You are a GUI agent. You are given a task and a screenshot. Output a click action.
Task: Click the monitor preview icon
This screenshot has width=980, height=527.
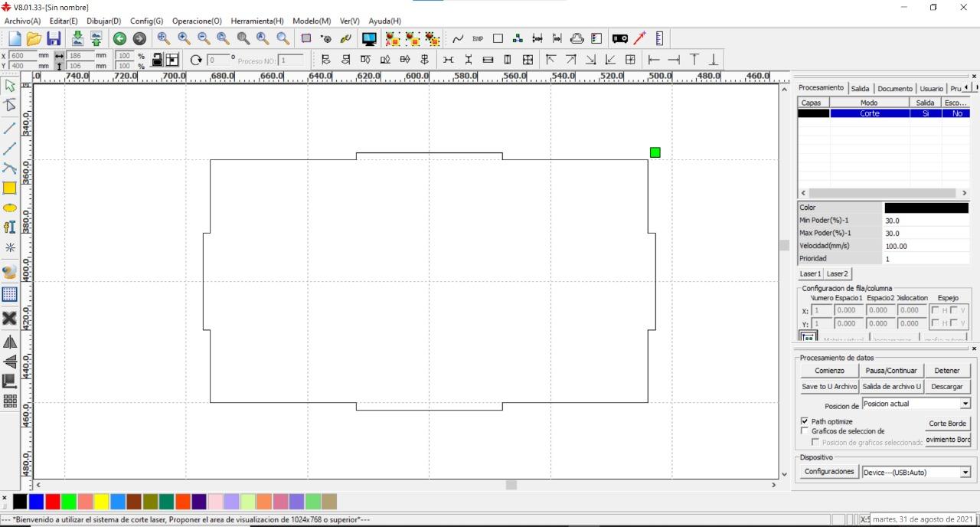tap(369, 39)
